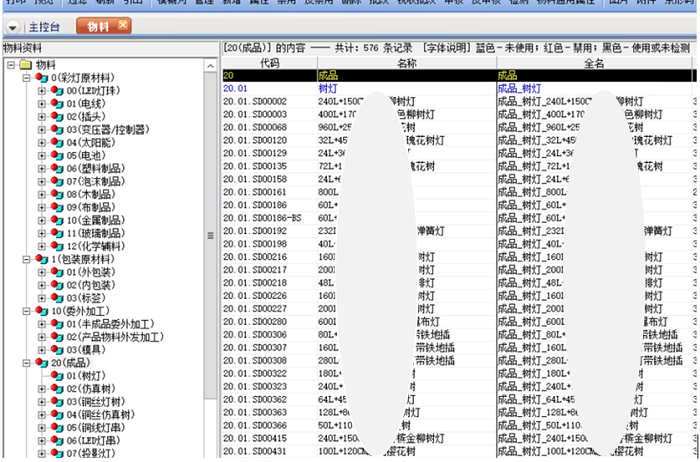Click the 物料 root folder icon
700x462 pixels.
point(26,65)
